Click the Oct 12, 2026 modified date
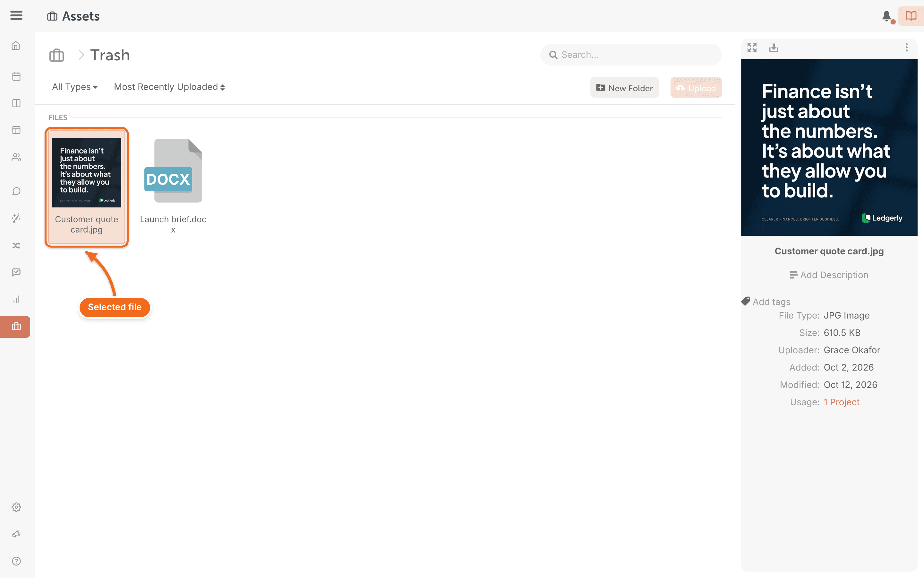The height and width of the screenshot is (578, 924). click(850, 385)
